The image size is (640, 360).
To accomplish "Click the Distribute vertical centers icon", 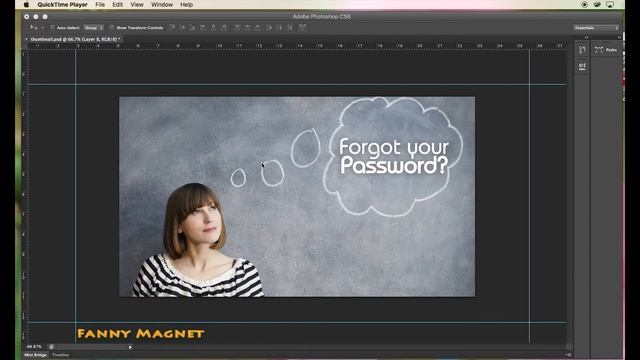I will click(247, 28).
